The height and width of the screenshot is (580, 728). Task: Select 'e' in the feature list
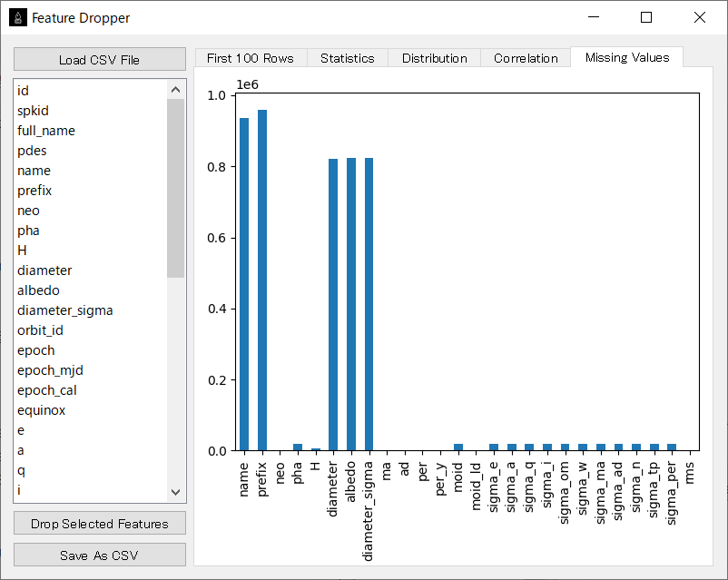[x=91, y=430]
